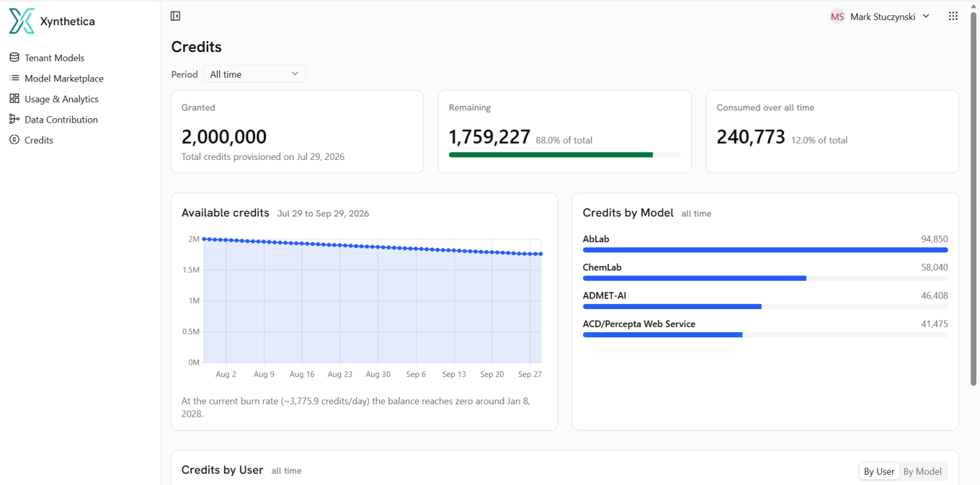Click the 1.5M y-axis label

click(191, 270)
